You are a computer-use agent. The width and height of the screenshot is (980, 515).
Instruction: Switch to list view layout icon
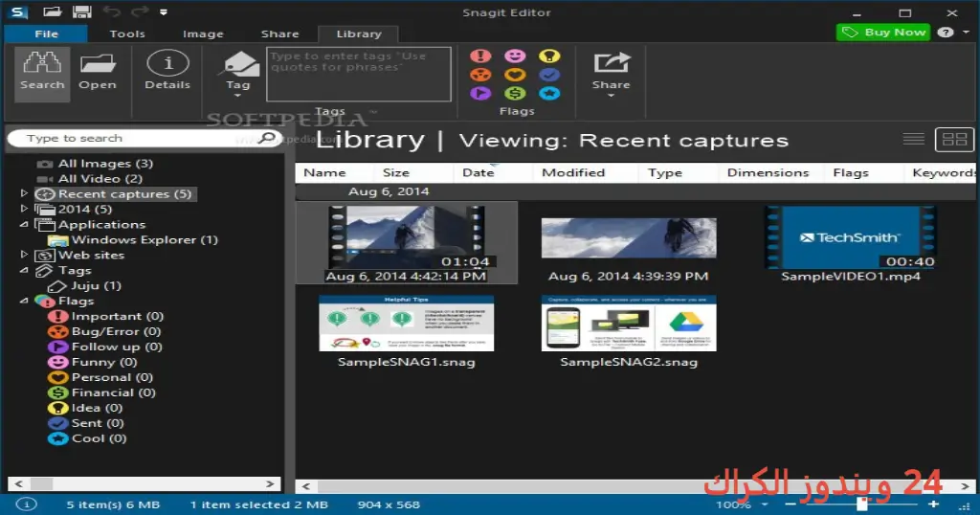tap(913, 139)
